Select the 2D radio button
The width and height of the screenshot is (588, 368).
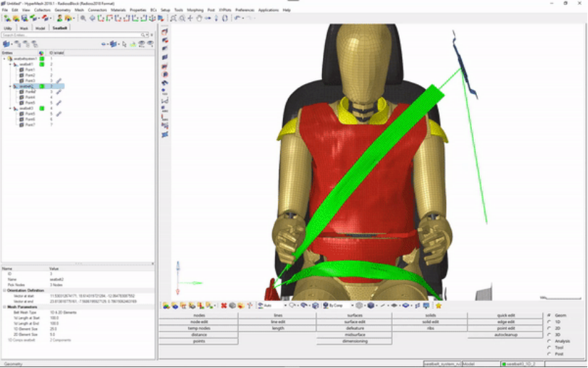coord(550,328)
